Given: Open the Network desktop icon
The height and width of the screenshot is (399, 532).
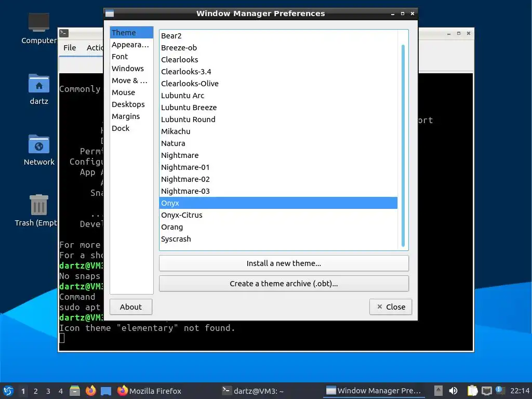Looking at the screenshot, I should (x=38, y=150).
